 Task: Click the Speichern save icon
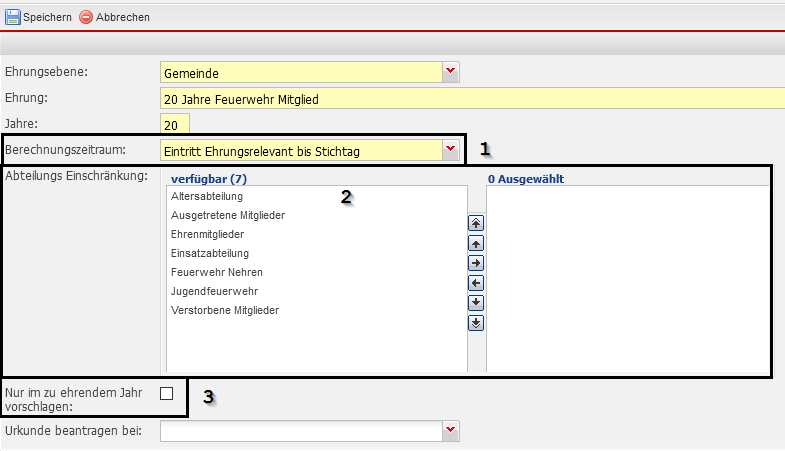click(13, 17)
